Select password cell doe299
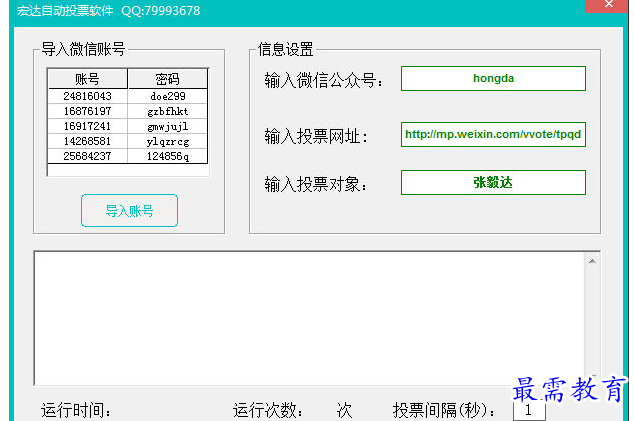Viewport: 634px width, 421px height. click(167, 96)
